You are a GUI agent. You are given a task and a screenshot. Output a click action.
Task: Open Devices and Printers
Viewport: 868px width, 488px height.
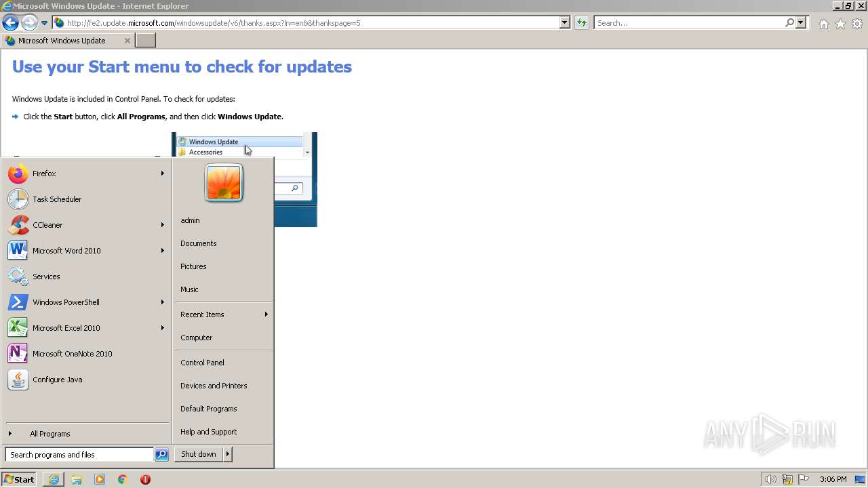coord(224,386)
